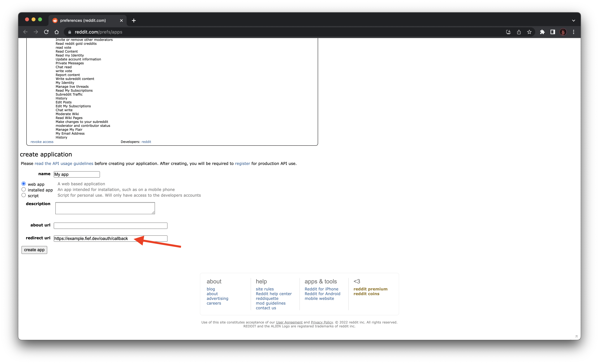599x364 pixels.
Task: Open the tab search chevron
Action: [573, 20]
